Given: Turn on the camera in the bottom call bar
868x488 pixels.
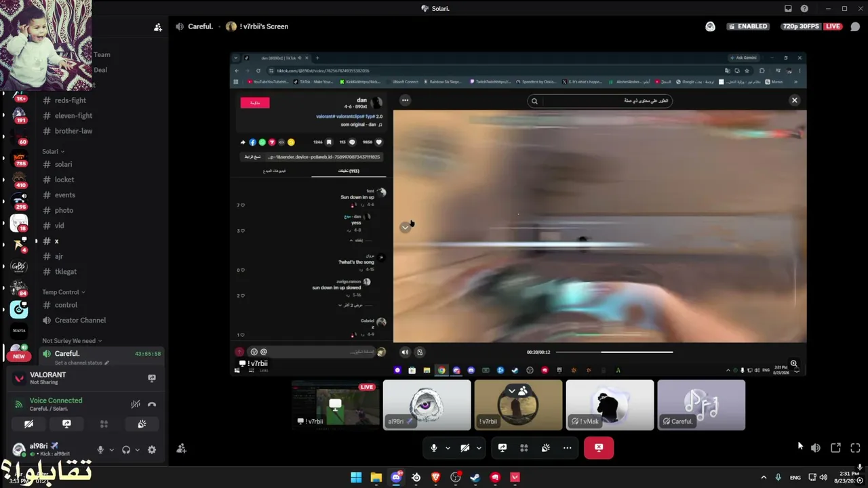Looking at the screenshot, I should point(465,447).
